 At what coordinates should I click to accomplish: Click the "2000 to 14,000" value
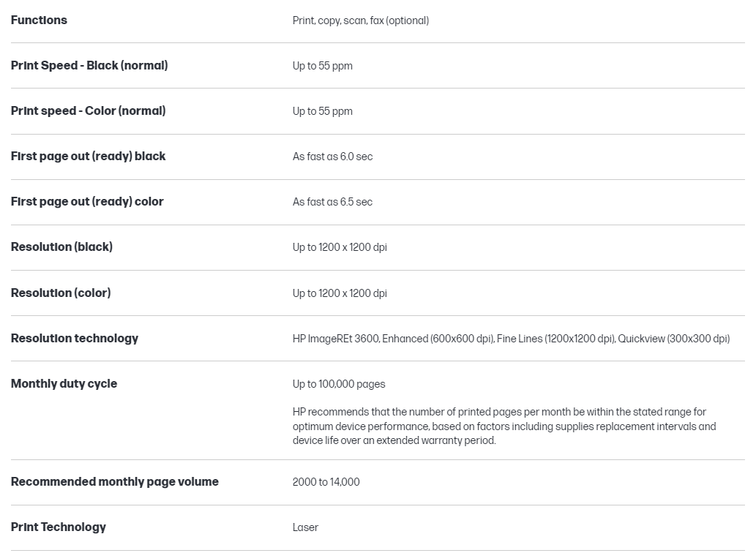coord(326,482)
